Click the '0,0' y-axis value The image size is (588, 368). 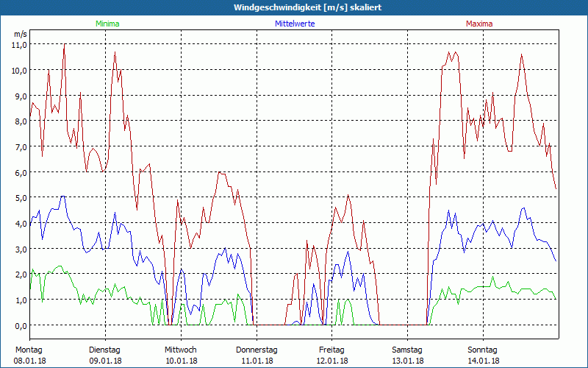pos(21,326)
